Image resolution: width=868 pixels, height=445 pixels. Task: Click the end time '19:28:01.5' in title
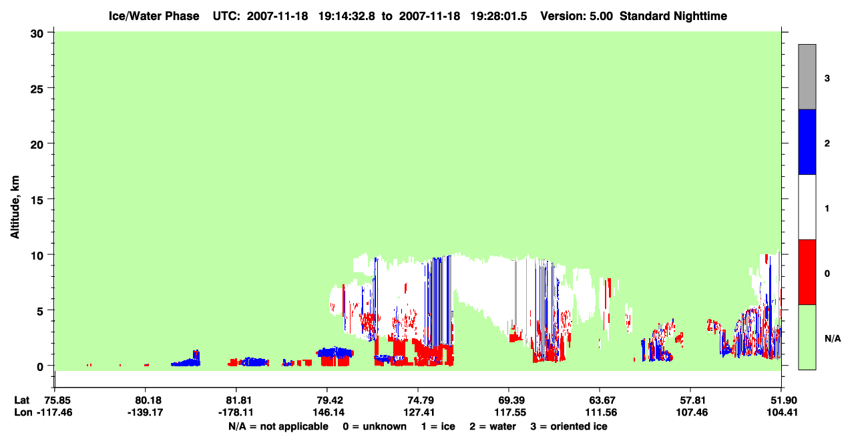pyautogui.click(x=497, y=15)
